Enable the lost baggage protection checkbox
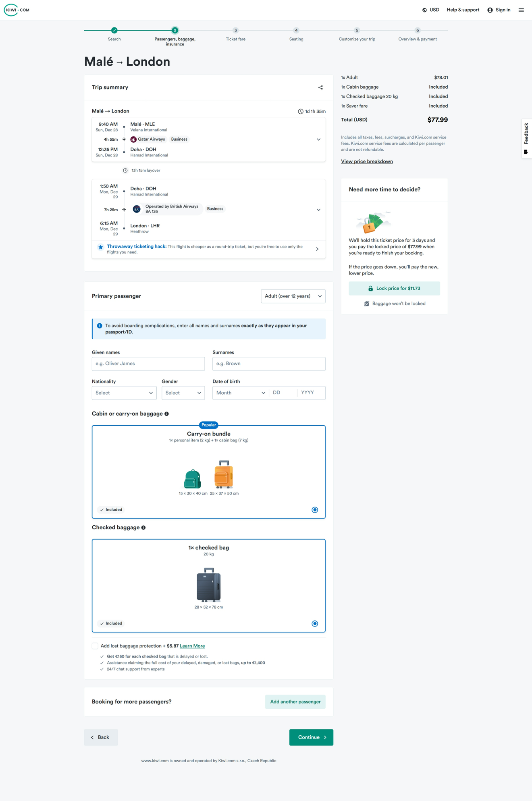This screenshot has width=532, height=801. [95, 646]
